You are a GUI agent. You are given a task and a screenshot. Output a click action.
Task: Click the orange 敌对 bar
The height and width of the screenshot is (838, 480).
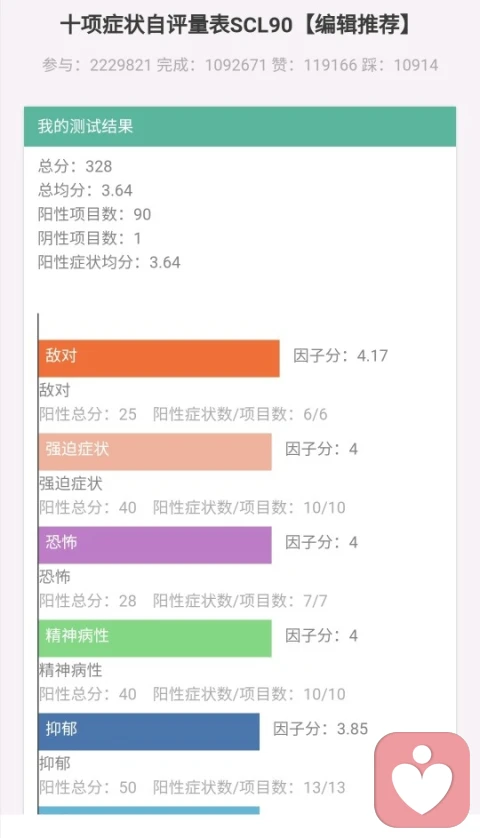(x=159, y=359)
